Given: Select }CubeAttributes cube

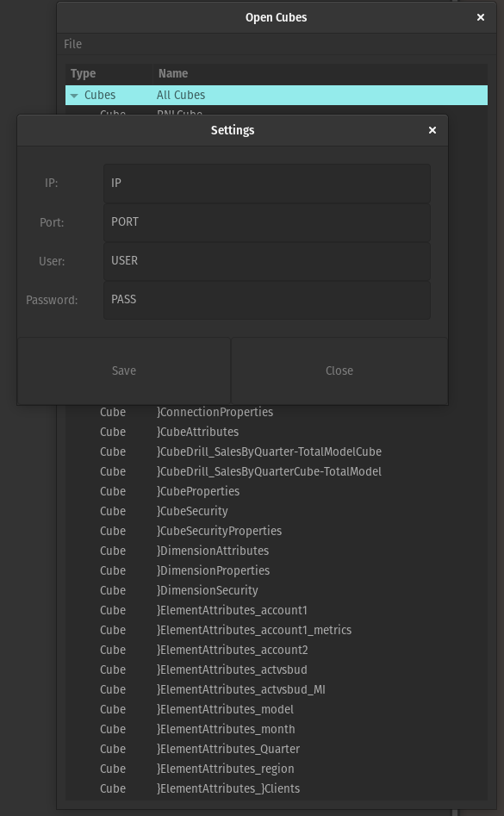Looking at the screenshot, I should pos(277,432).
